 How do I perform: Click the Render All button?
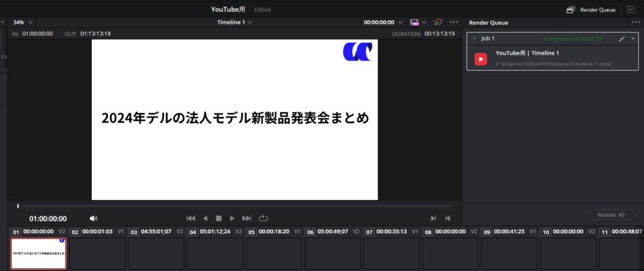[x=611, y=215]
